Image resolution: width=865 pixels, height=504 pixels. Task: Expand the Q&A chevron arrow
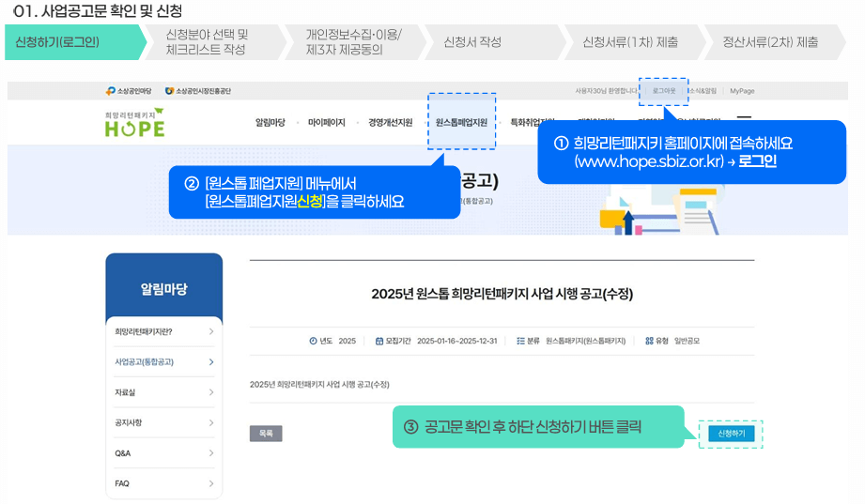pyautogui.click(x=211, y=452)
